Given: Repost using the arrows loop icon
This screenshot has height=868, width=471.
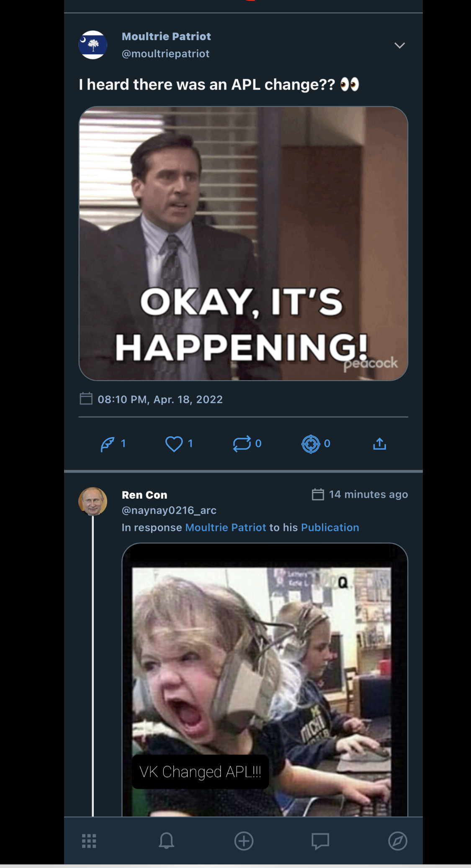Looking at the screenshot, I should click(242, 444).
